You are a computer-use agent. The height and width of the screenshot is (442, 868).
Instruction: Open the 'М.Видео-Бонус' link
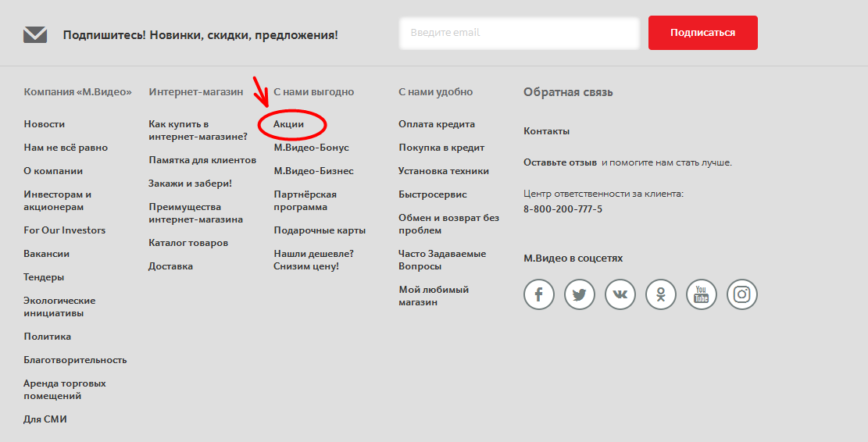tap(311, 148)
